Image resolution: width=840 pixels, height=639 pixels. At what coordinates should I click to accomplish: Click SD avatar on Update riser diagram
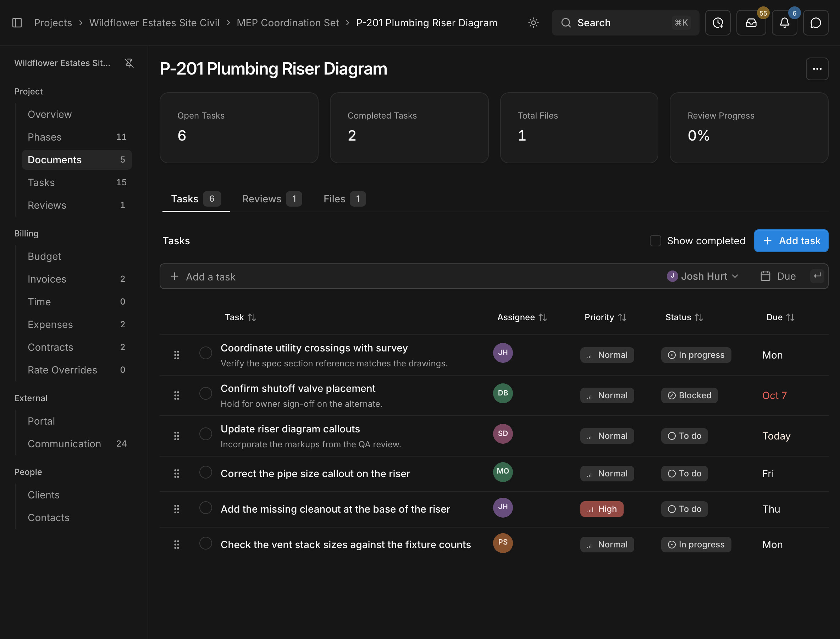[x=503, y=433]
